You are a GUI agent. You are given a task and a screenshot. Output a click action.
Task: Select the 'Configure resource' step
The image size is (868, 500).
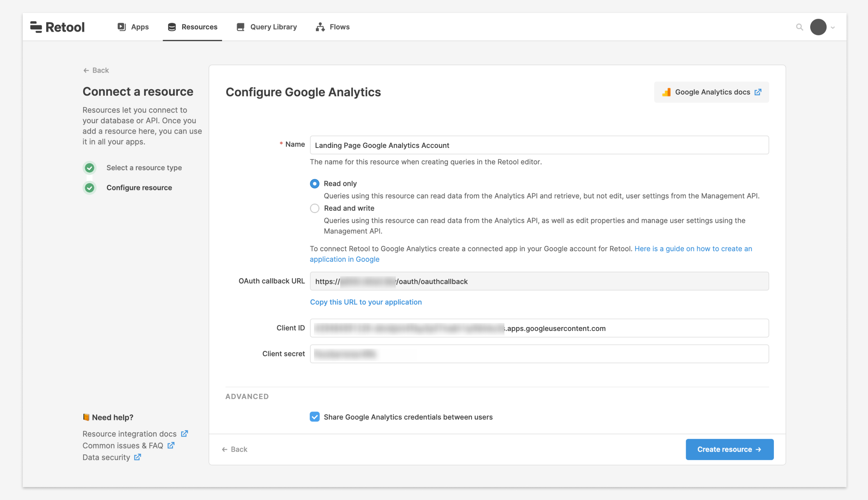point(139,188)
